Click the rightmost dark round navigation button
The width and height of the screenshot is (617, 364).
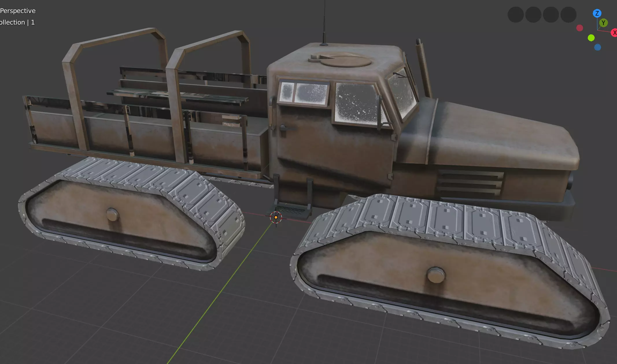pos(568,15)
